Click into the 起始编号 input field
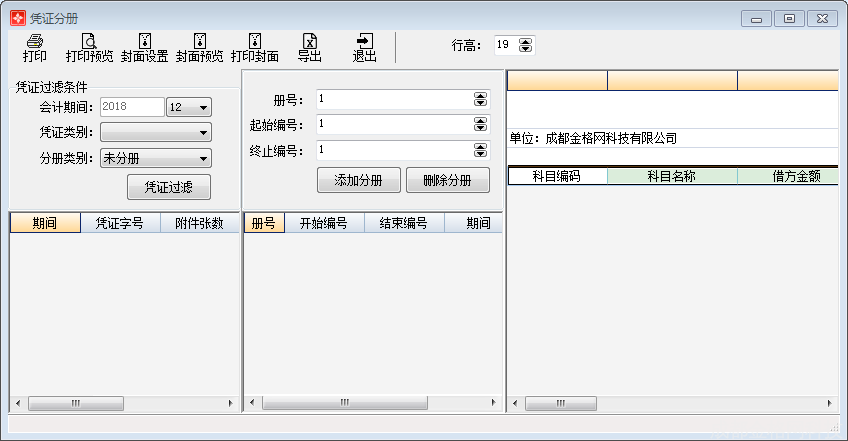 pyautogui.click(x=395, y=124)
